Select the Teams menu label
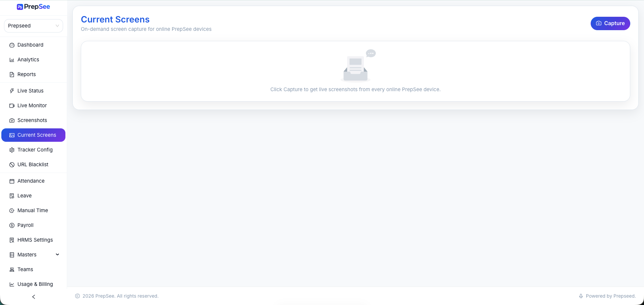Viewport: 644px width, 305px height. click(x=25, y=269)
